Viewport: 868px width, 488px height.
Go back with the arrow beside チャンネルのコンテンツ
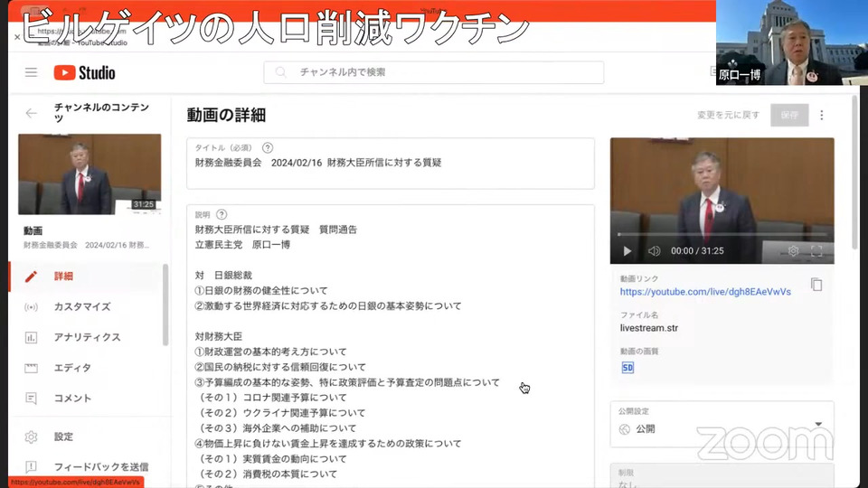[31, 114]
